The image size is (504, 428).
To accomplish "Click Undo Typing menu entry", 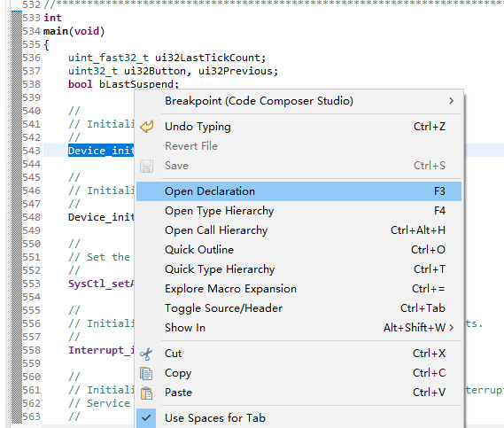I will [299, 127].
